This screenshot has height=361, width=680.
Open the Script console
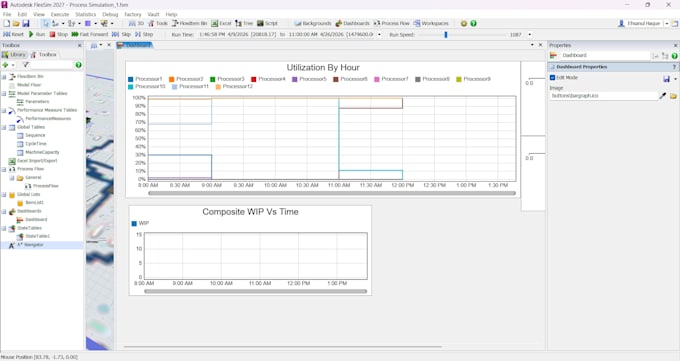point(267,23)
